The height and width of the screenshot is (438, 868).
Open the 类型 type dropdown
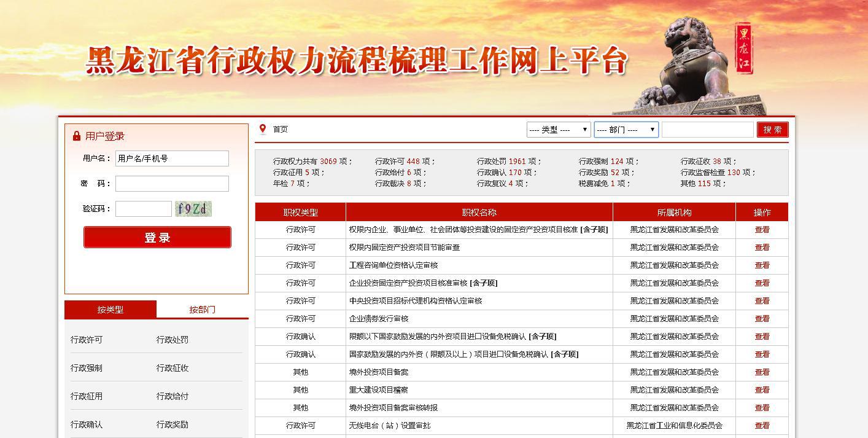click(559, 130)
